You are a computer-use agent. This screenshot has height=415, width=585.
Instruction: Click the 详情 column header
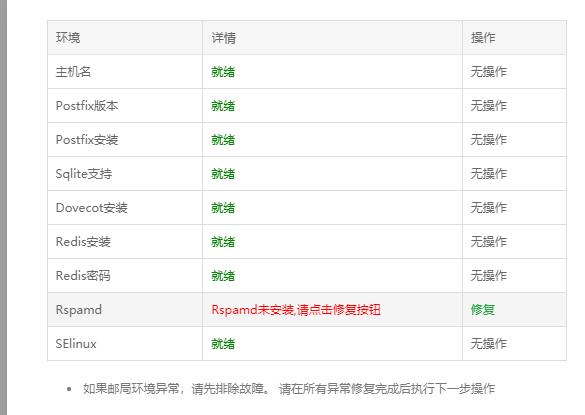coord(223,38)
